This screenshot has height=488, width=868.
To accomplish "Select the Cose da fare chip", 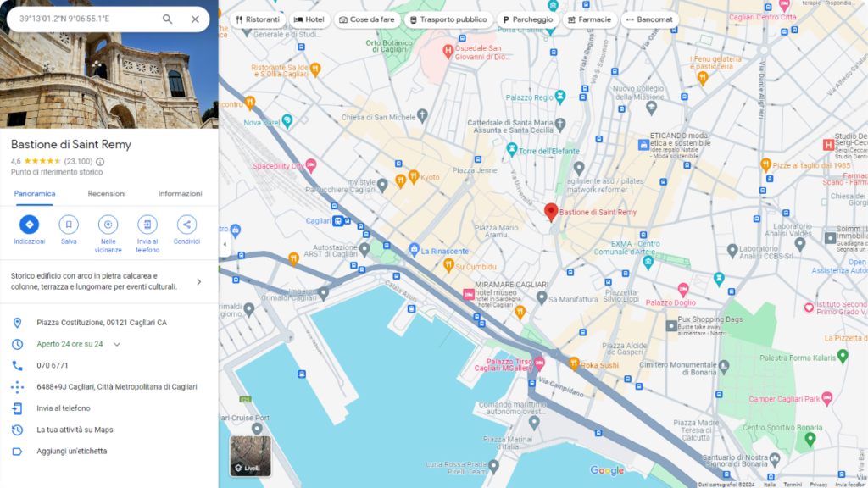I will click(x=367, y=19).
